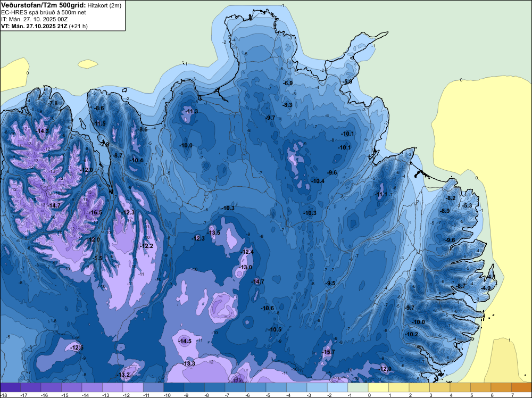
Task: Click the -4.9 temperature label
Action: [486, 288]
